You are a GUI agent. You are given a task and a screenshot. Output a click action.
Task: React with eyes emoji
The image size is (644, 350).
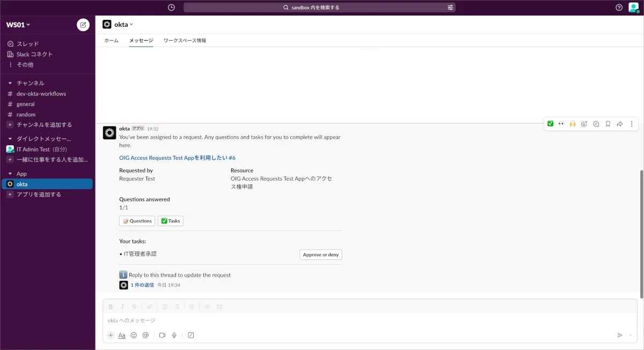(561, 124)
